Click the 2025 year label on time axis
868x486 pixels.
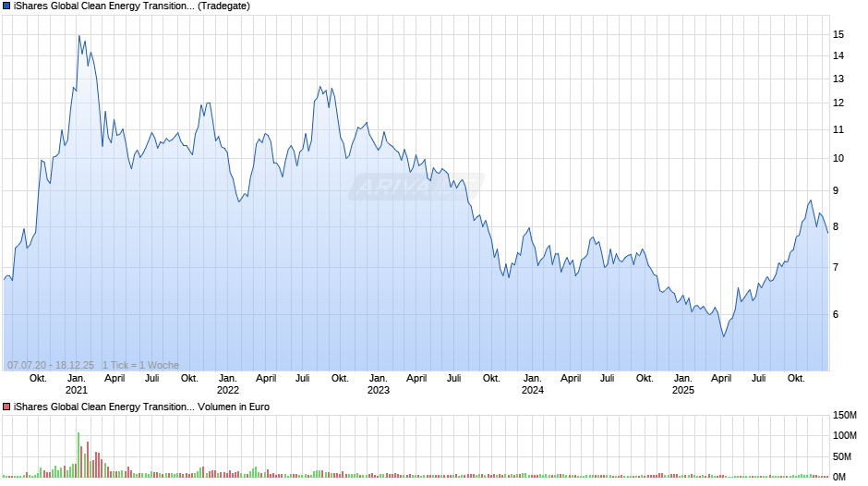pyautogui.click(x=682, y=390)
